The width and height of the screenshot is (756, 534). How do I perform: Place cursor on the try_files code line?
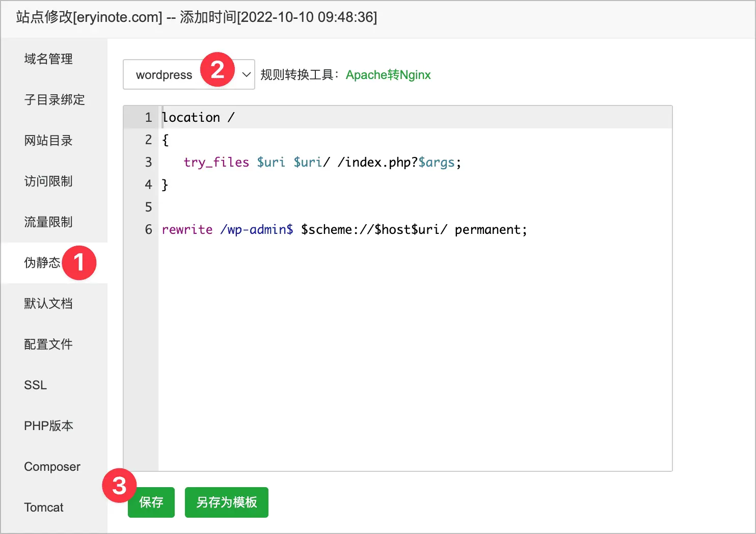click(x=322, y=162)
